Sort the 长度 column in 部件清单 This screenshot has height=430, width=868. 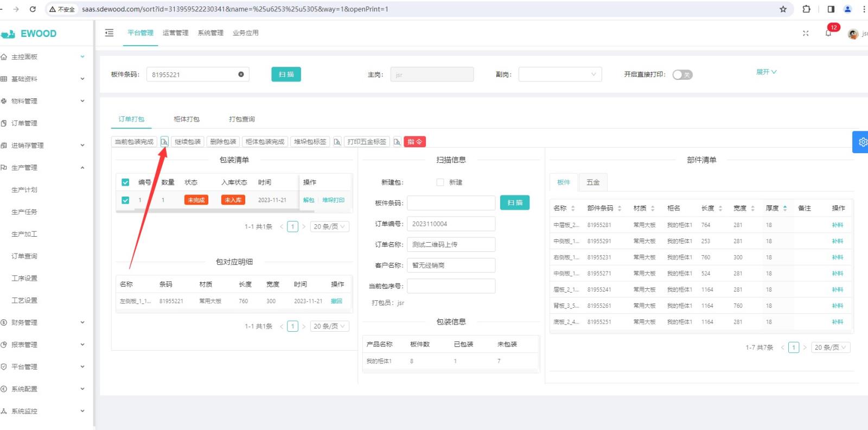coord(720,208)
